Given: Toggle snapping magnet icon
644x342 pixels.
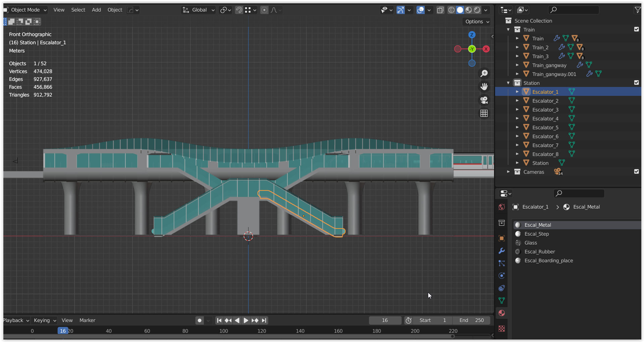Looking at the screenshot, I should coord(239,10).
